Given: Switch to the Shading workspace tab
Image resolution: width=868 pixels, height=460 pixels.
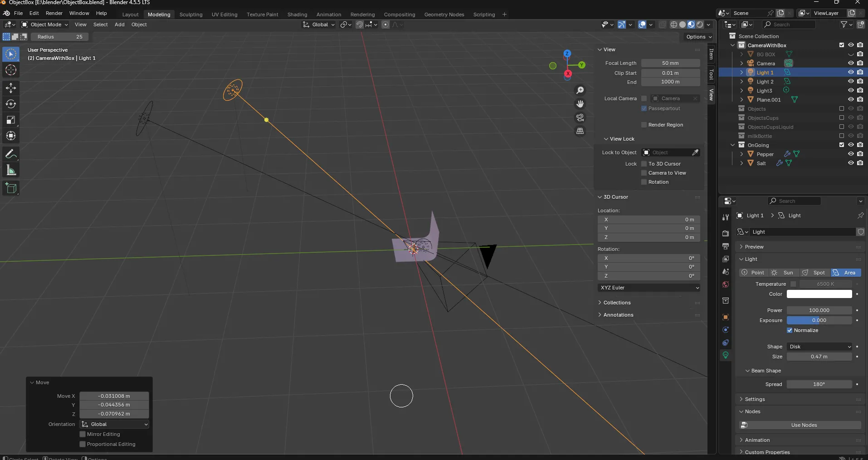Looking at the screenshot, I should [x=297, y=15].
